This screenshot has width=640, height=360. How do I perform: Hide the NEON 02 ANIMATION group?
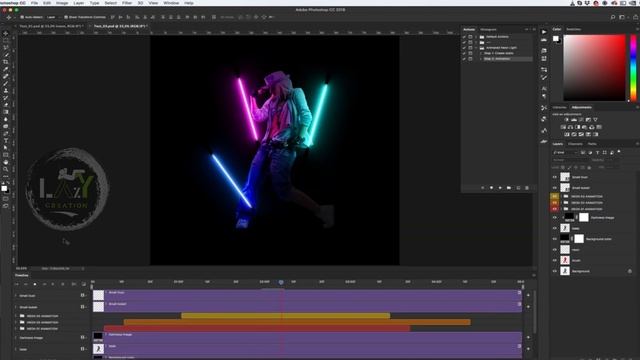tap(554, 202)
